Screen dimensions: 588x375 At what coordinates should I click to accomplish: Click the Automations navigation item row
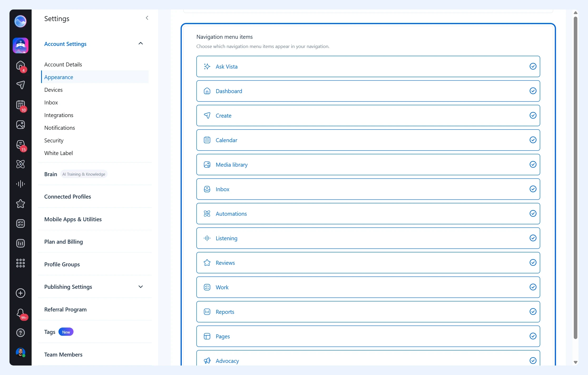click(368, 214)
